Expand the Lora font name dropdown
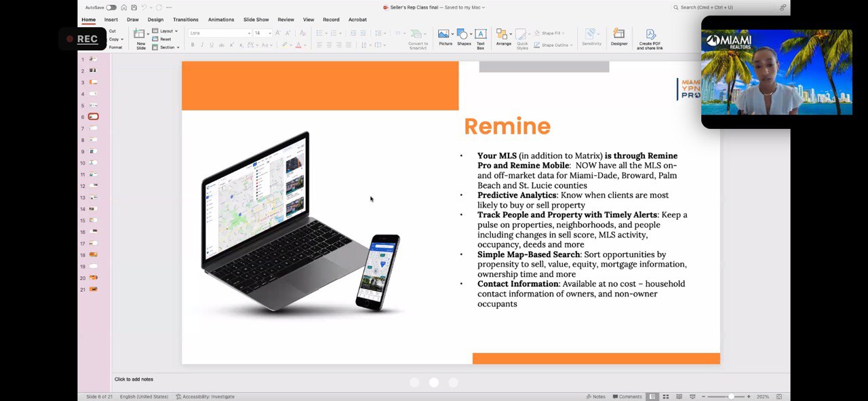Viewport: 868px width, 401px height. click(249, 33)
